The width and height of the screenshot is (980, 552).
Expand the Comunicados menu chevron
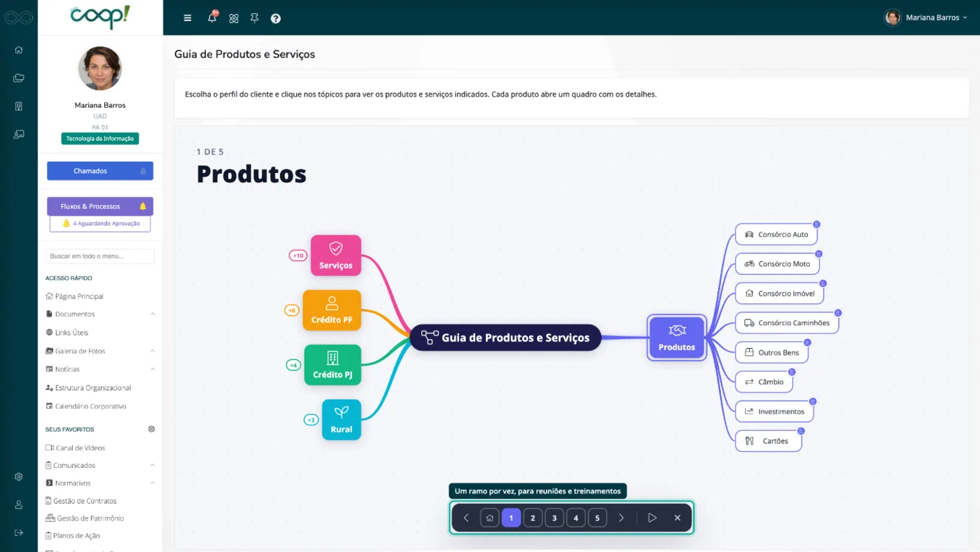[x=153, y=465]
